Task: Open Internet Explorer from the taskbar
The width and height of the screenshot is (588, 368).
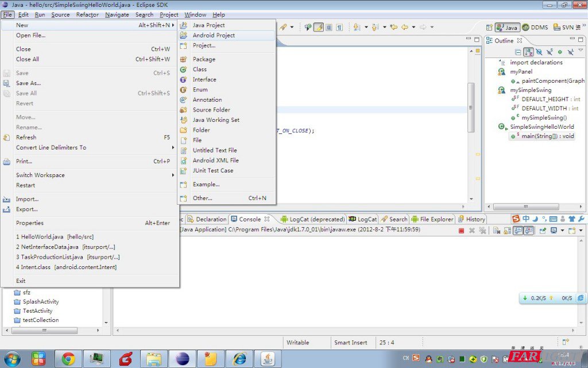Action: coord(239,359)
